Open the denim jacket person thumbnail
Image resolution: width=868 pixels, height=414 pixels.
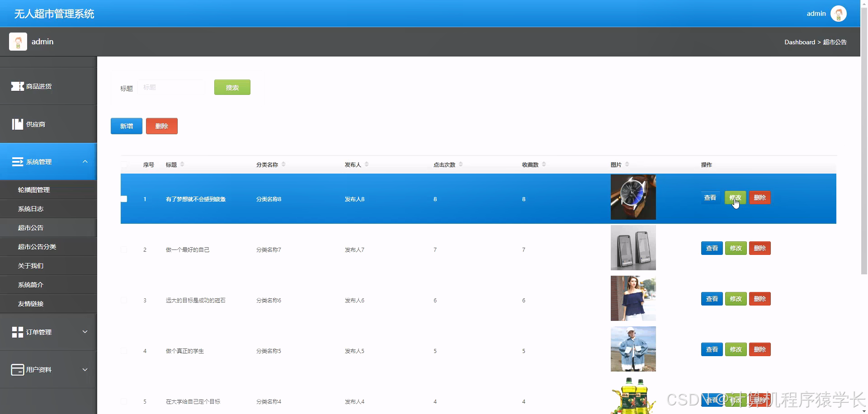pyautogui.click(x=633, y=349)
